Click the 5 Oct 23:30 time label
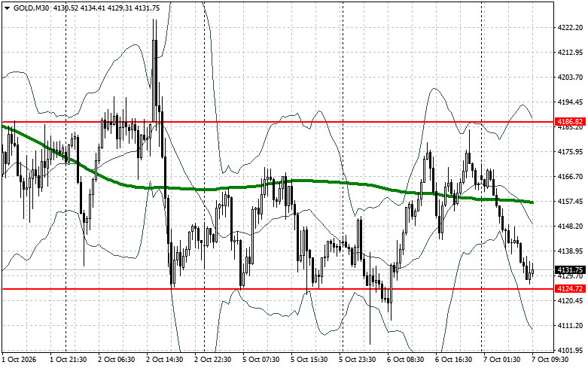This screenshot has width=588, height=368. click(358, 360)
